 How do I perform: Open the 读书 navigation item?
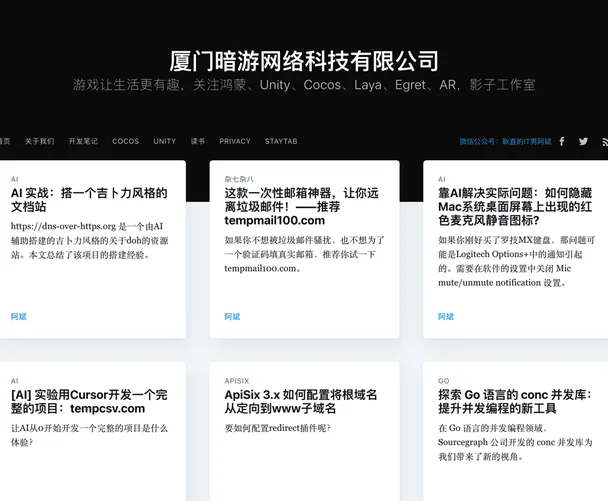[x=198, y=142]
